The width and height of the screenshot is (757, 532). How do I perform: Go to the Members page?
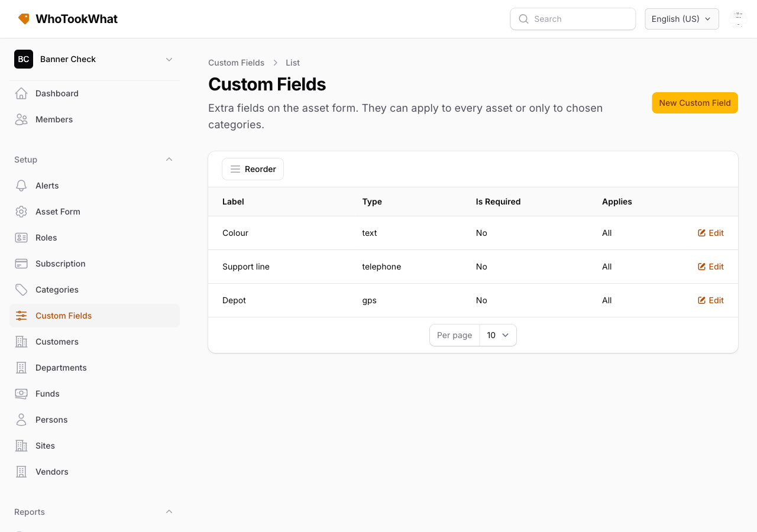coord(95,119)
